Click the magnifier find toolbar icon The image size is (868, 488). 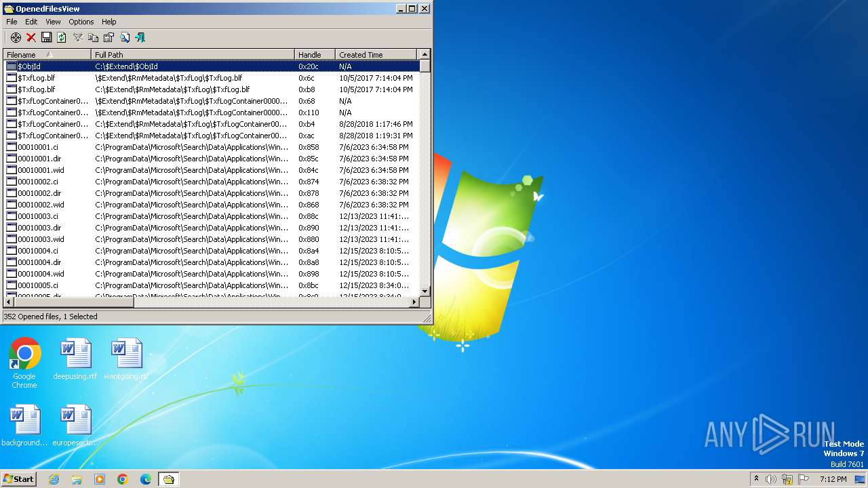click(125, 37)
